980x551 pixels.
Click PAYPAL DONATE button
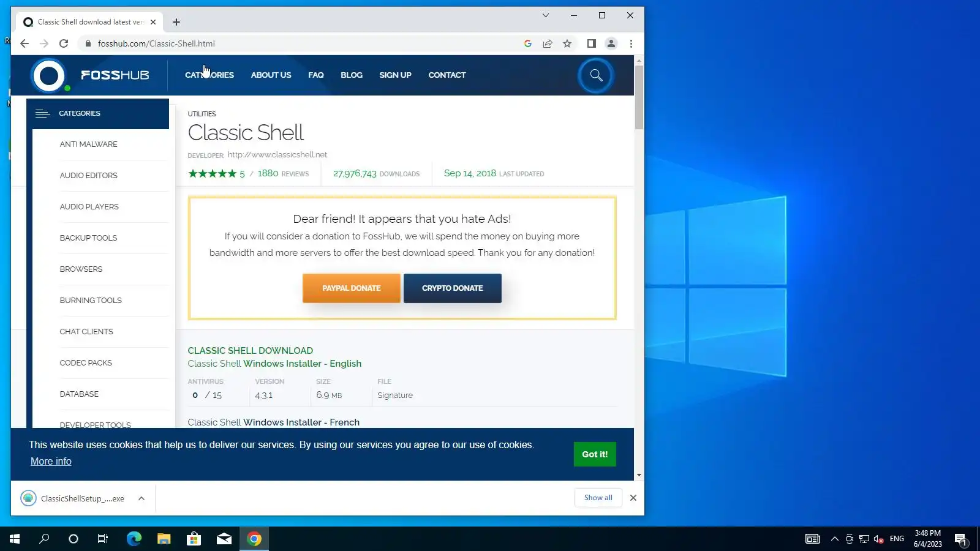352,288
